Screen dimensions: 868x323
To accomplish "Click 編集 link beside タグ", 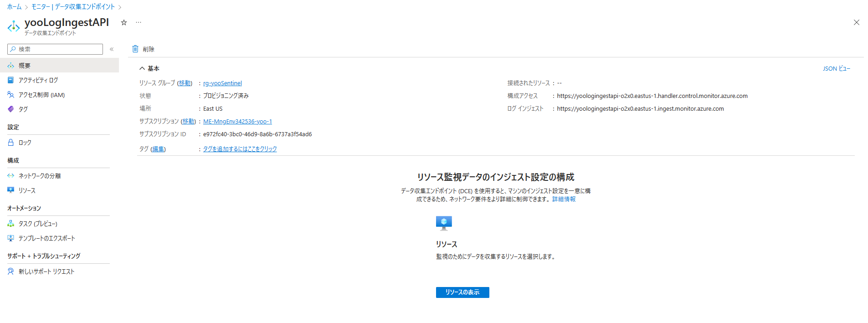I will tap(158, 149).
